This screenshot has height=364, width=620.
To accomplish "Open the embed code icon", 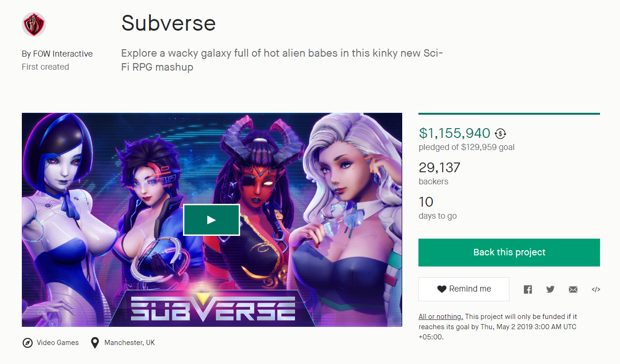I will (596, 289).
